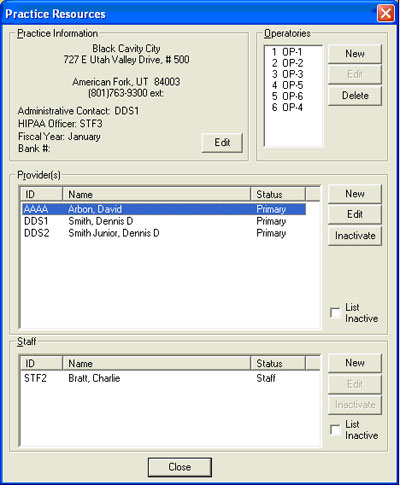Viewport: 400px width, 485px height.
Task: Click staff ID STF2
Action: coord(35,378)
